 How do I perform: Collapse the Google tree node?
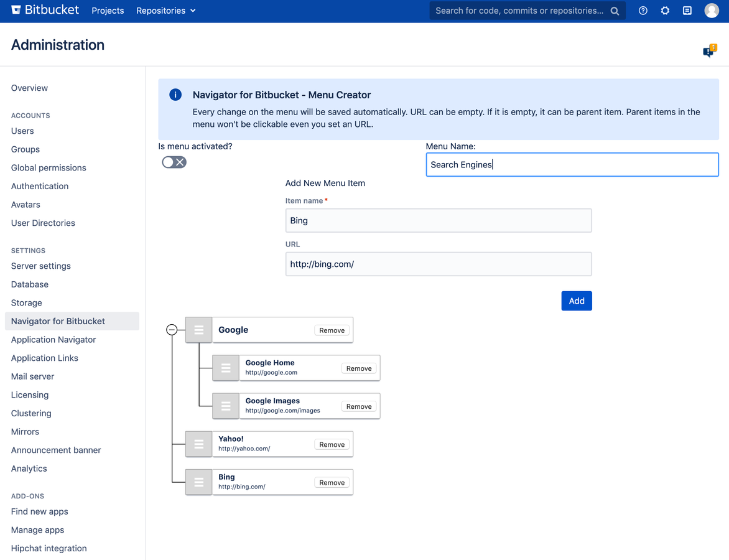coord(172,330)
